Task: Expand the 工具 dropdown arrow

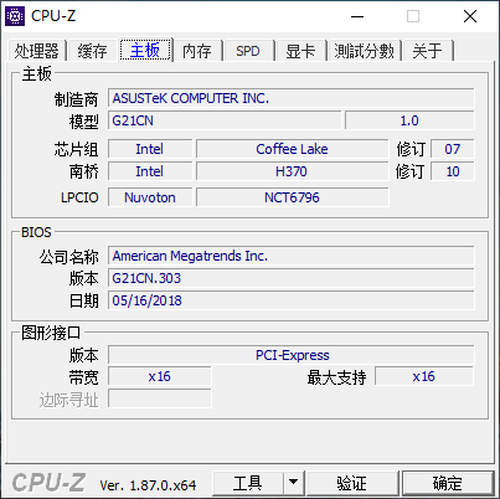Action: point(294,483)
